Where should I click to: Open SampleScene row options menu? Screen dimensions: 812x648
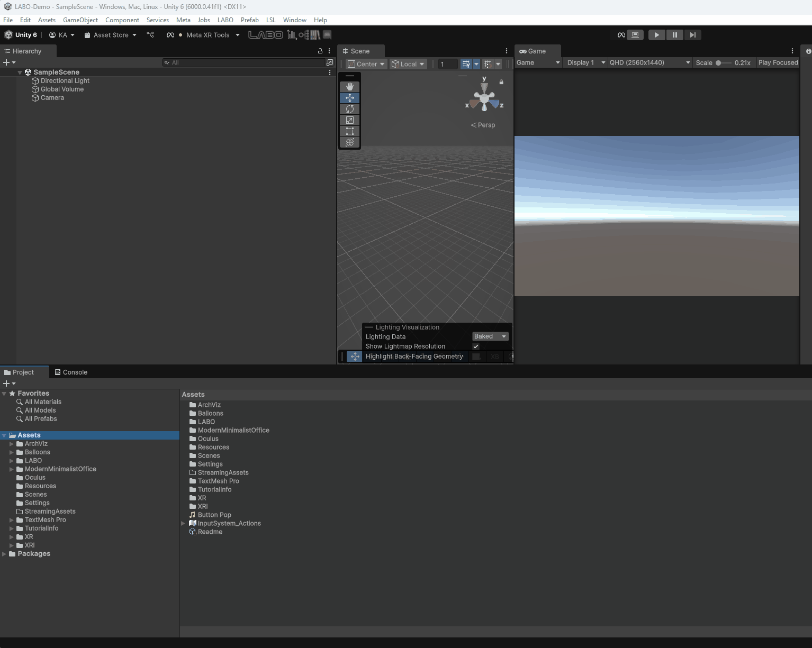coord(330,72)
